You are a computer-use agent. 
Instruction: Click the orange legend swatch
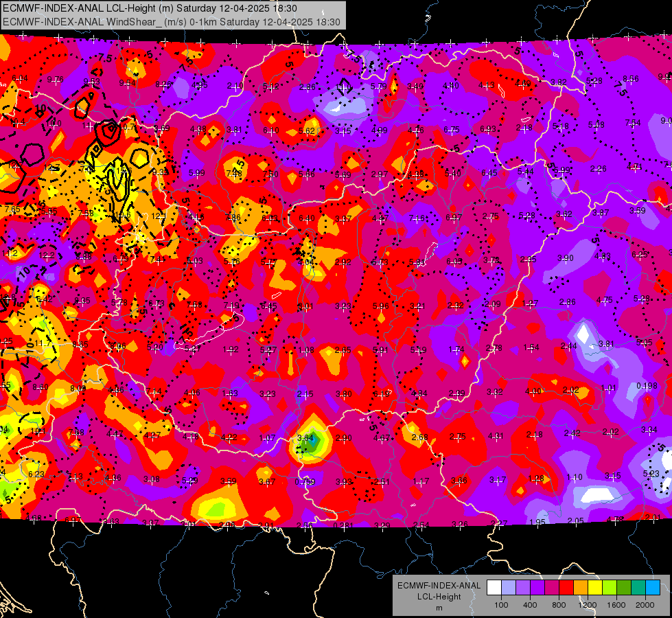[x=581, y=587]
